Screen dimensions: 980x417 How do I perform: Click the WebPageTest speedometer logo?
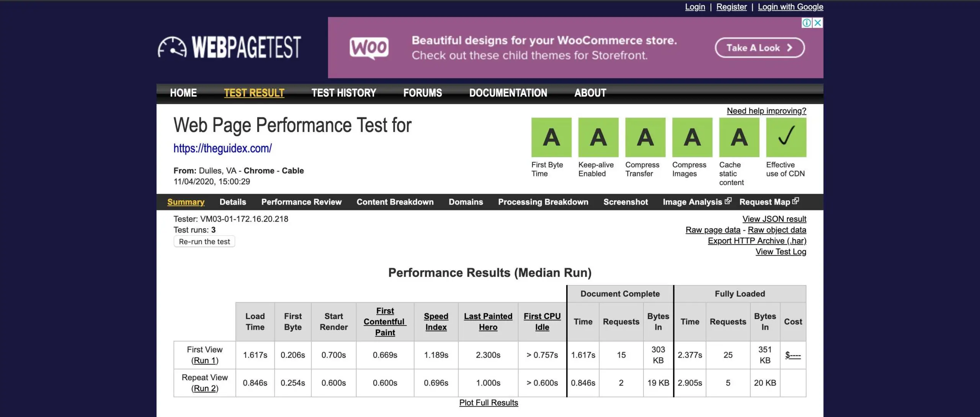click(172, 47)
